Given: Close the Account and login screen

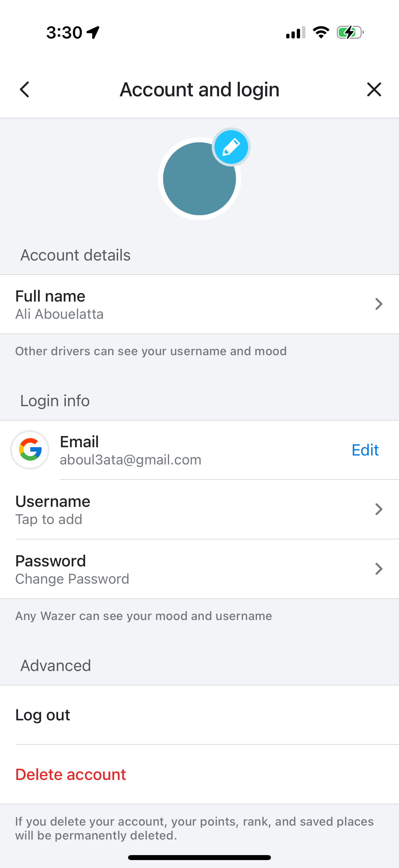Looking at the screenshot, I should [x=374, y=90].
